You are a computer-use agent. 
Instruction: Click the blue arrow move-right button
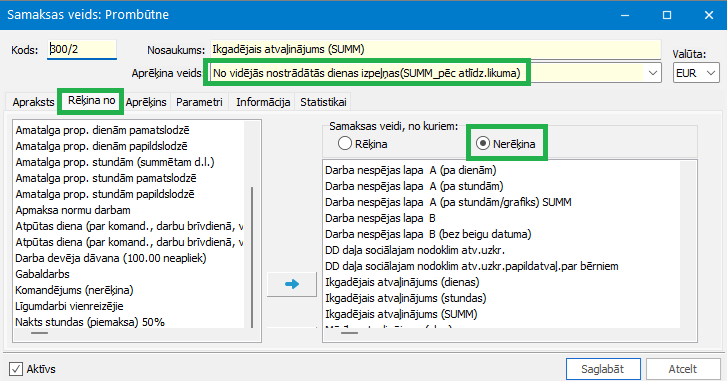tap(292, 284)
